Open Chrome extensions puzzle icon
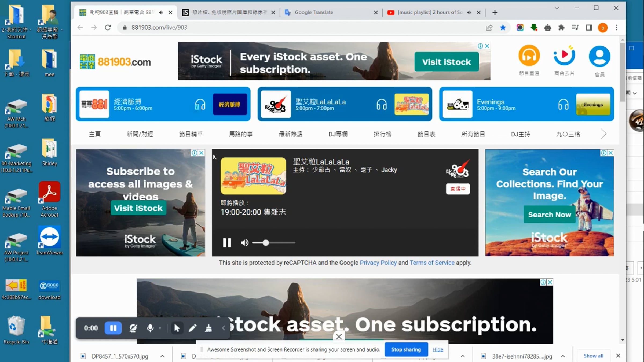Screen dimensions: 644x362 [561, 28]
